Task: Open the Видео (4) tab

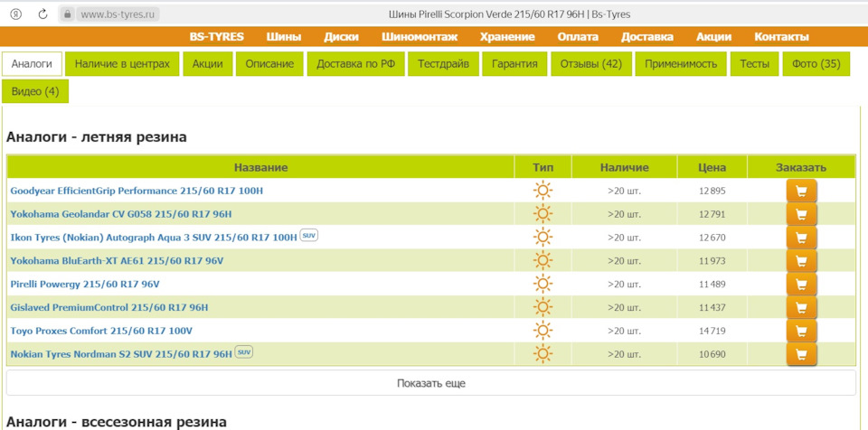Action: coord(35,91)
